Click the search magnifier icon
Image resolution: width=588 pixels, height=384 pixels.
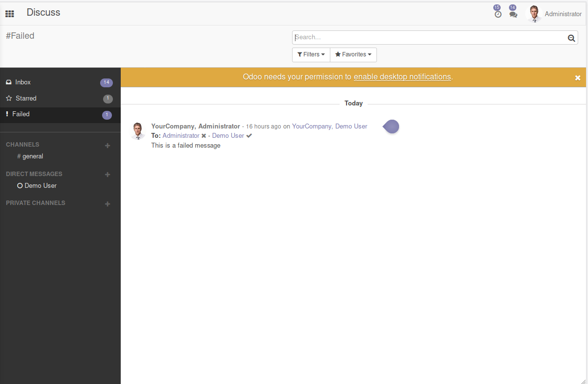tap(571, 37)
